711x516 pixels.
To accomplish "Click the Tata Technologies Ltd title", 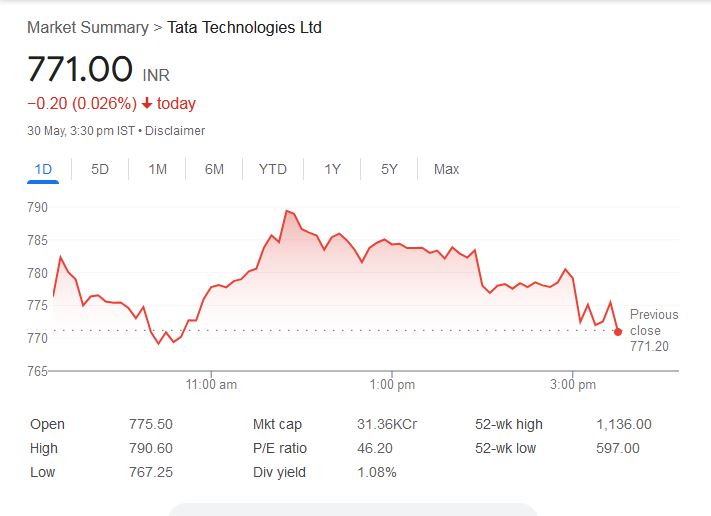I will pyautogui.click(x=244, y=27).
